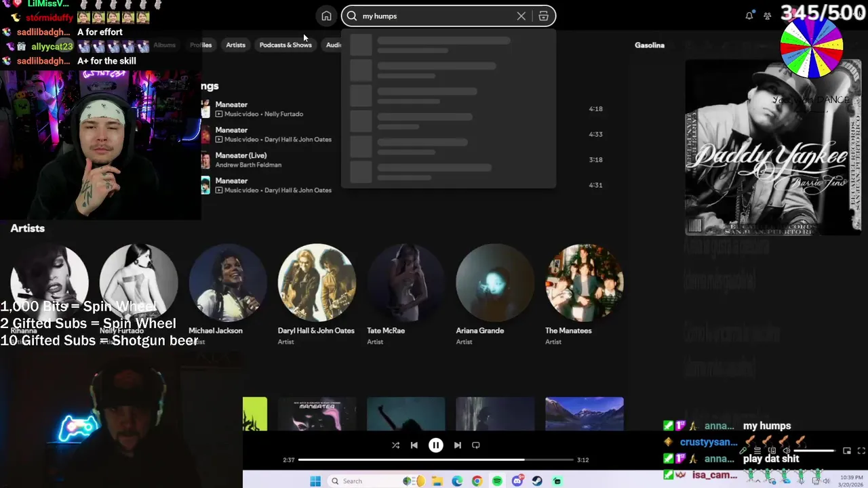Open the Maneater album cover thumbnail
Screen dimensions: 868x488
coord(317,413)
